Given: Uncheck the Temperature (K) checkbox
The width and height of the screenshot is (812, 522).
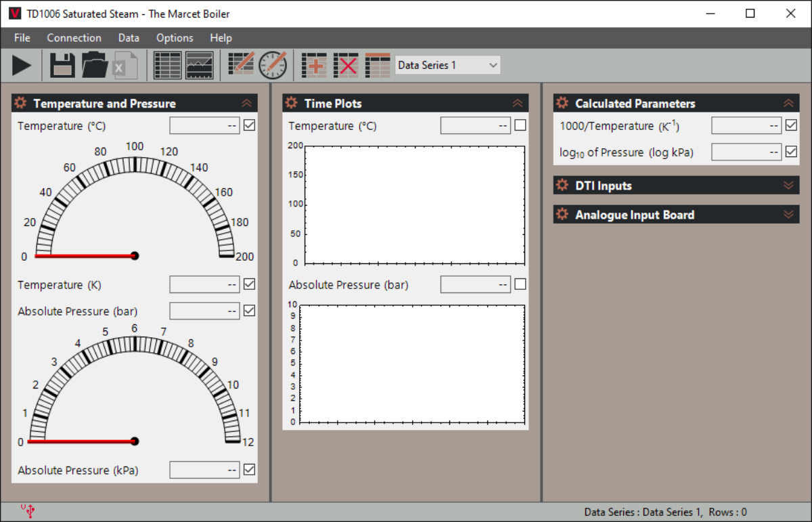Looking at the screenshot, I should point(249,284).
